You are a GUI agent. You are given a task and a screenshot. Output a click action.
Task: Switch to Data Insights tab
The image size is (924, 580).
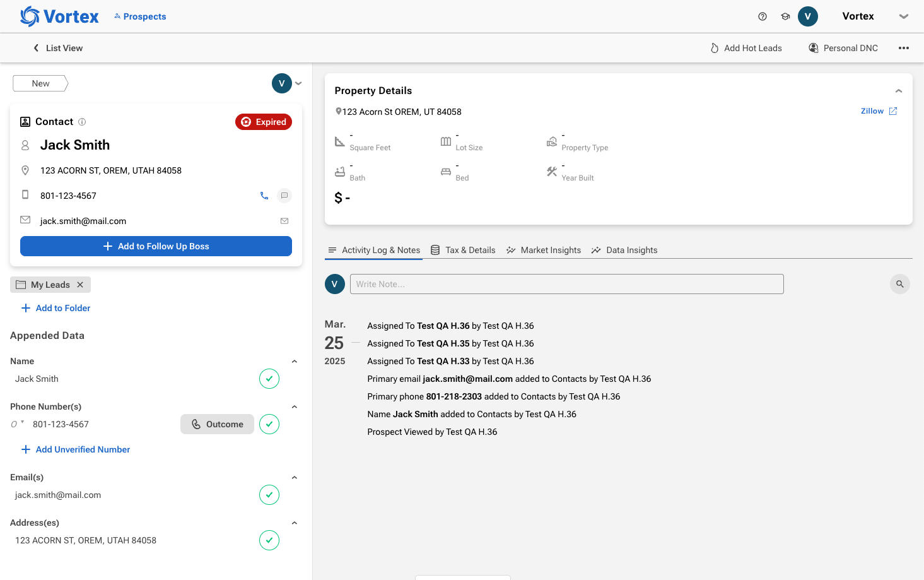(x=624, y=250)
